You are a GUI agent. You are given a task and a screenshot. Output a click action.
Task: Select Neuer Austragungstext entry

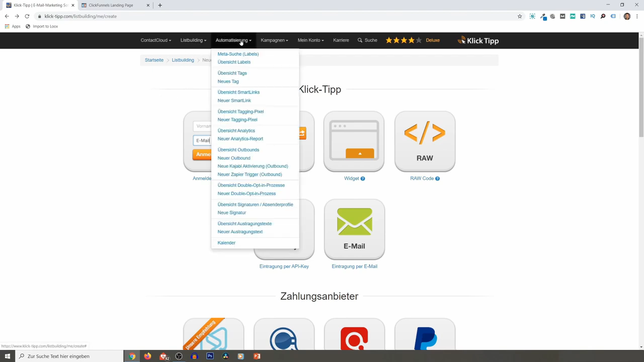(x=240, y=232)
